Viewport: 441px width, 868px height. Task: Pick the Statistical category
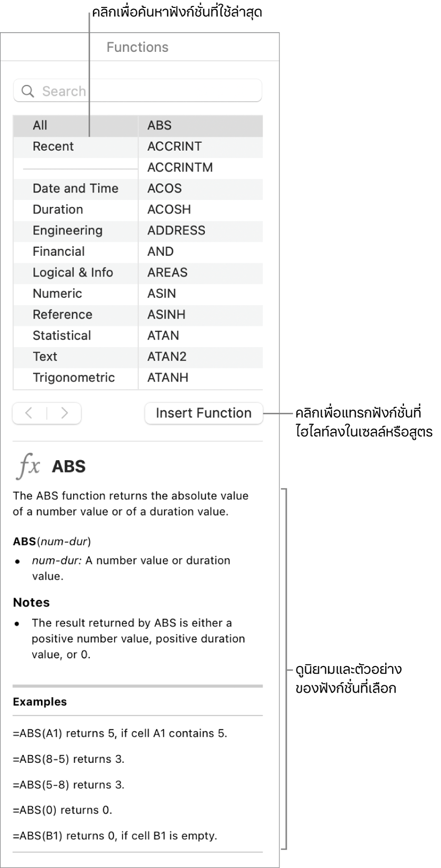point(62,336)
